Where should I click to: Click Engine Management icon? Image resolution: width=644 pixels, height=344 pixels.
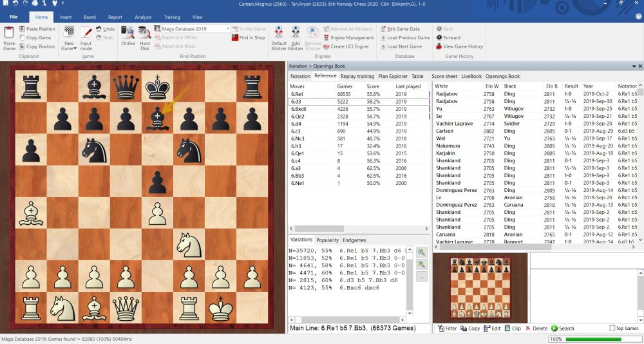click(x=326, y=38)
